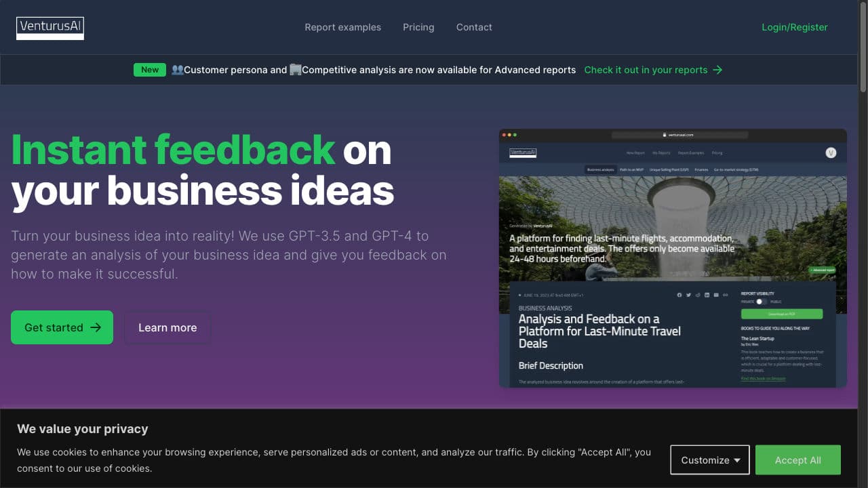Viewport: 868px width, 488px height.
Task: Expand the Customize cookie options dropdown
Action: 710,460
